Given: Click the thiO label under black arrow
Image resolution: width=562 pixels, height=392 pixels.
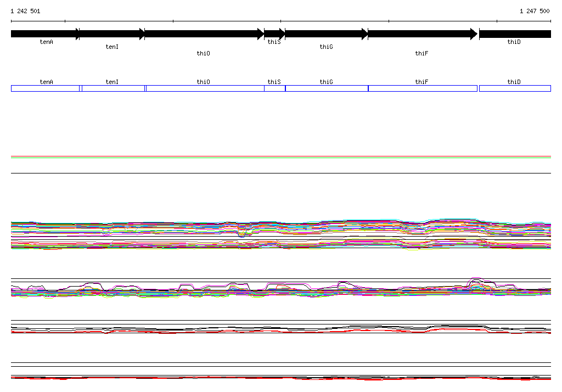Looking at the screenshot, I should coord(203,53).
